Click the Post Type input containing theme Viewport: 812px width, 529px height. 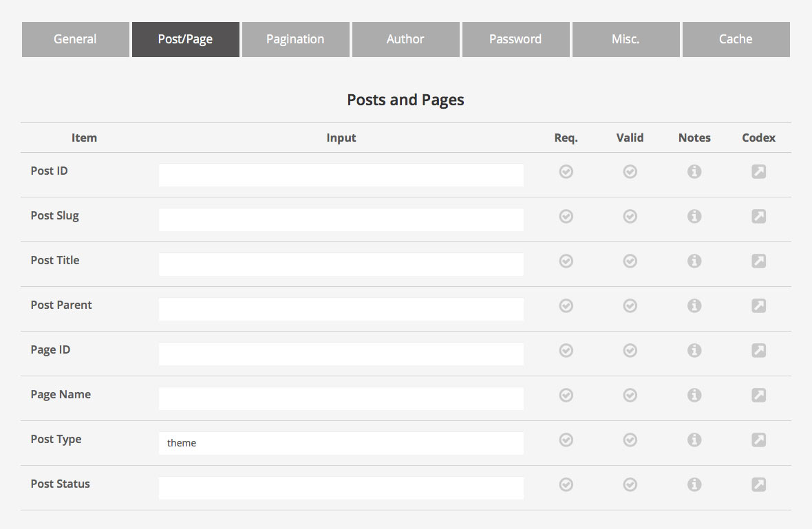tap(341, 443)
